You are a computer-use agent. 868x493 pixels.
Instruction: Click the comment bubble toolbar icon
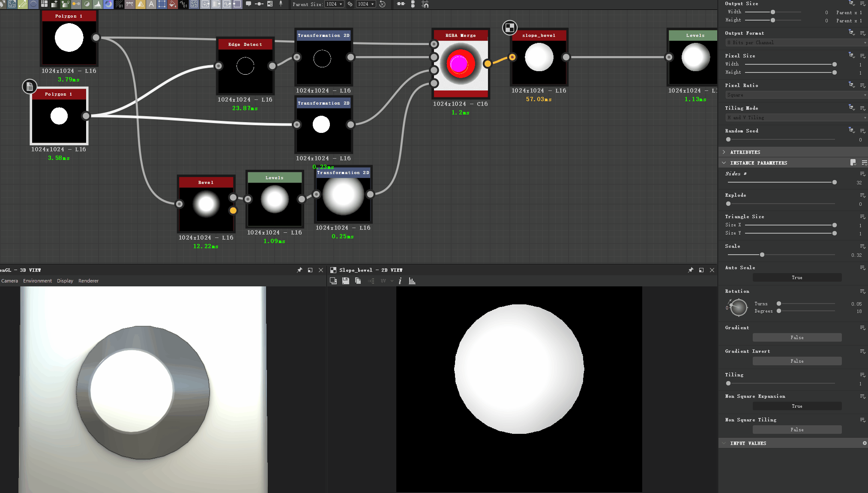[248, 4]
